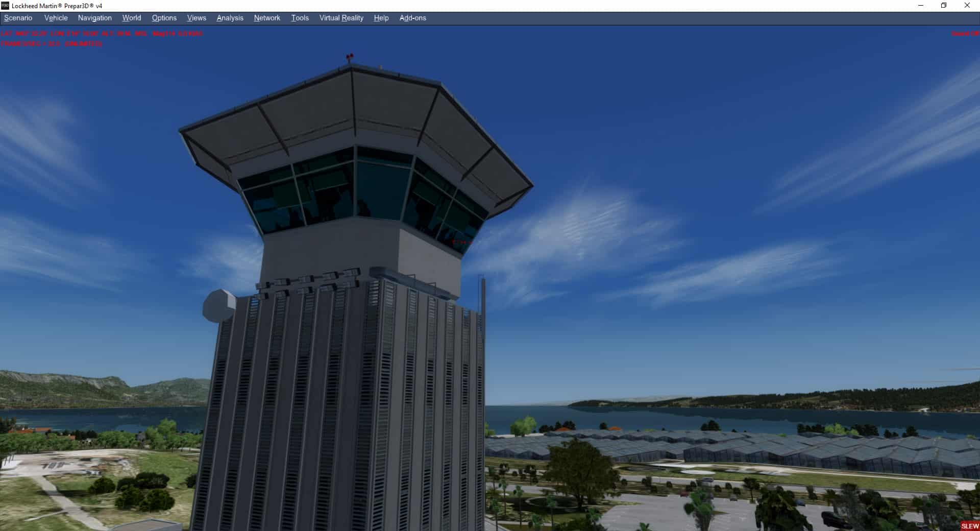
Task: Click the red Sound Off indicator
Action: pyautogui.click(x=965, y=34)
